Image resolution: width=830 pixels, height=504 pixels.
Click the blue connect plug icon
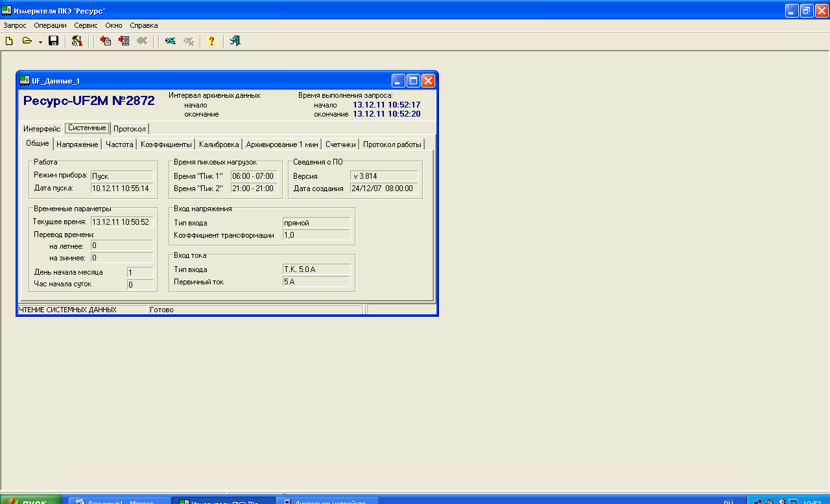(171, 41)
